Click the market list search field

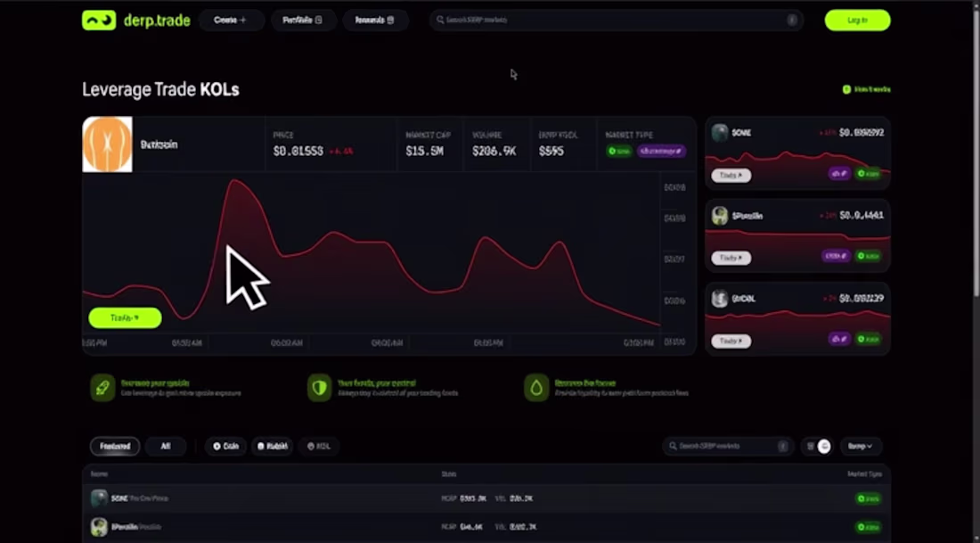(x=728, y=446)
